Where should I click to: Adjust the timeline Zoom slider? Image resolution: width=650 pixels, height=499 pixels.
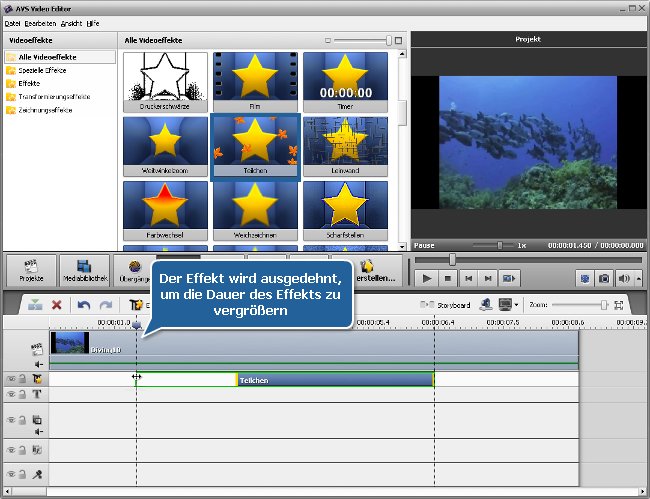pyautogui.click(x=603, y=305)
